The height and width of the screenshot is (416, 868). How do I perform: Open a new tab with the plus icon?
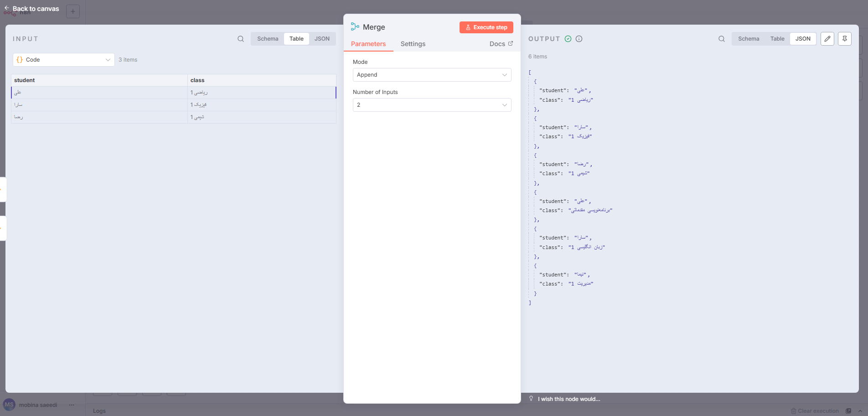(73, 11)
